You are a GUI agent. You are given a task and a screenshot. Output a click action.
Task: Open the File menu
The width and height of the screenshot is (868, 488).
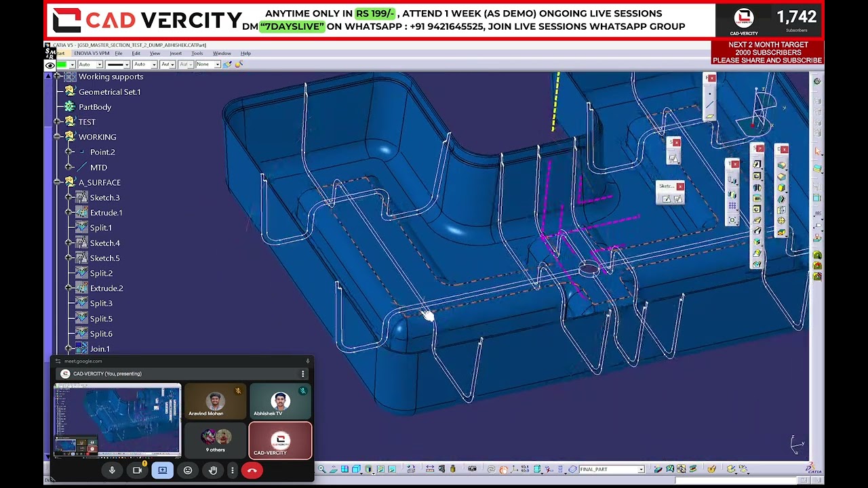[119, 54]
